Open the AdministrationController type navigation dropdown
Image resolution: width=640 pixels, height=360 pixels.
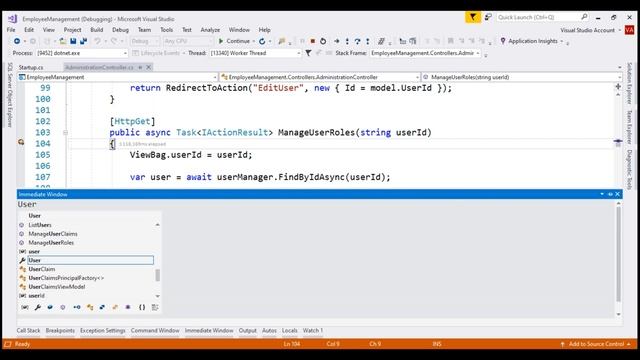[320, 77]
